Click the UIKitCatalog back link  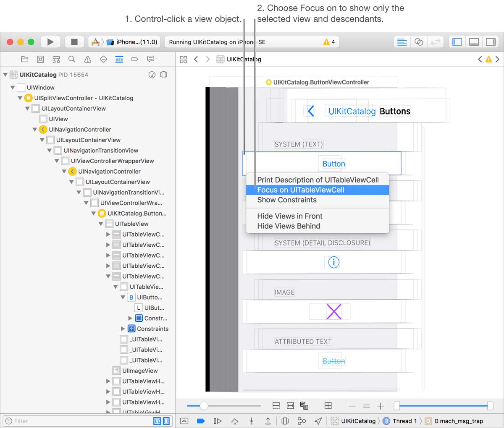click(x=352, y=111)
